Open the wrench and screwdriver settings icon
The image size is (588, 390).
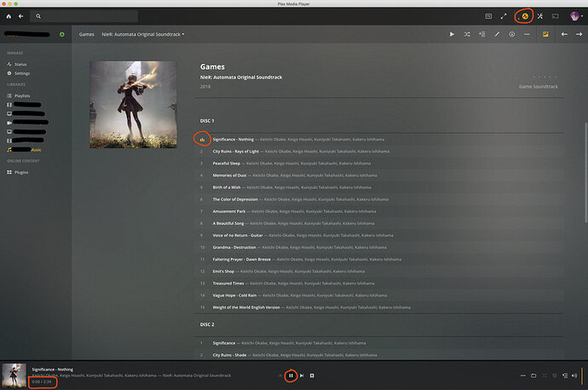pyautogui.click(x=540, y=16)
